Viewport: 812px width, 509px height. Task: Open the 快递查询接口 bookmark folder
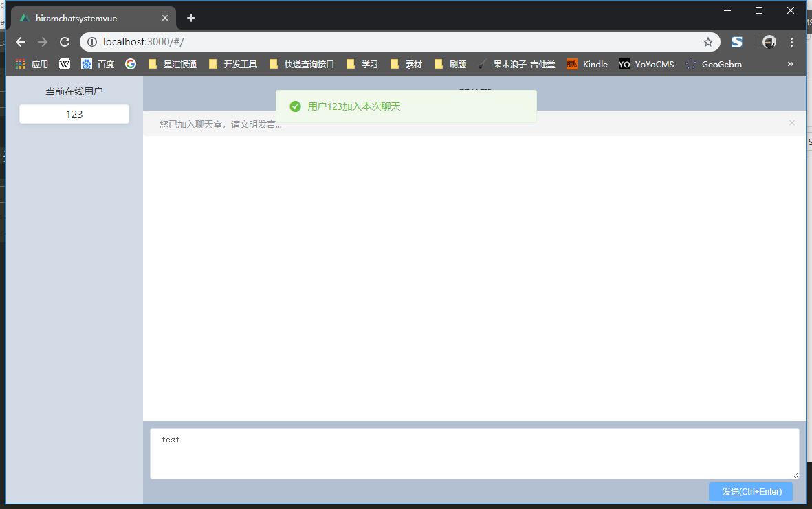click(x=301, y=64)
